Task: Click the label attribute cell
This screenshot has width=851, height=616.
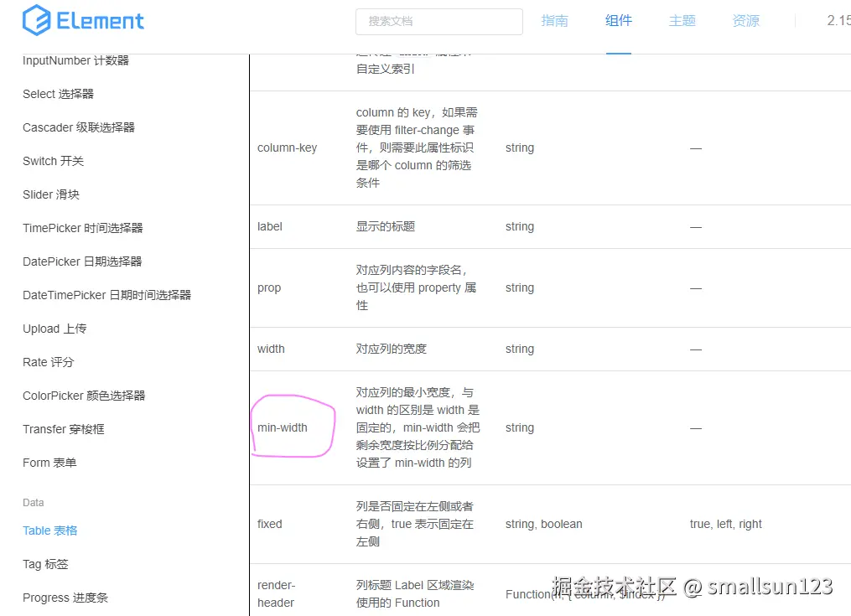Action: pos(270,226)
